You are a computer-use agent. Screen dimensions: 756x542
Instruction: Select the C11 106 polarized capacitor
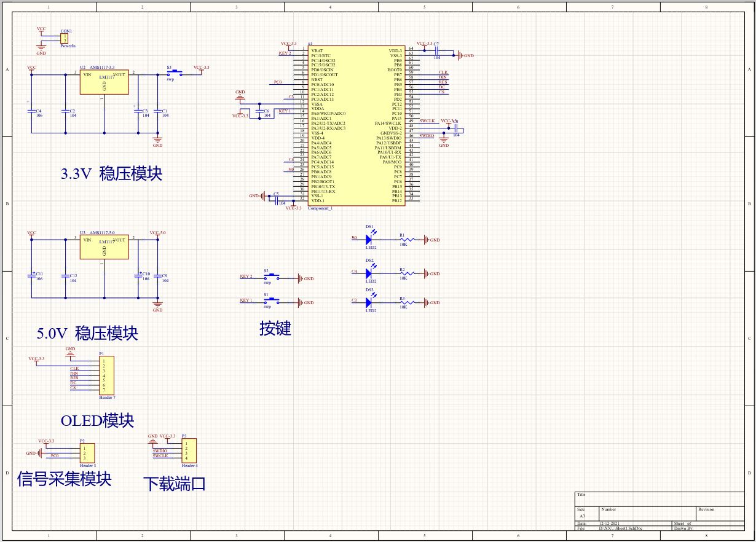[32, 276]
